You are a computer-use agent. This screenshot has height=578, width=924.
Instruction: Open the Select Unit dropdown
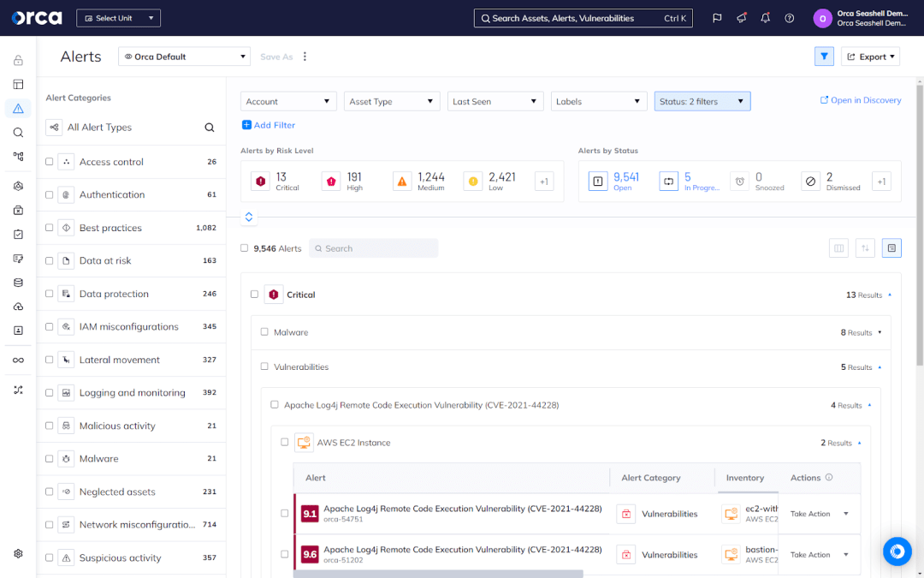click(x=118, y=18)
